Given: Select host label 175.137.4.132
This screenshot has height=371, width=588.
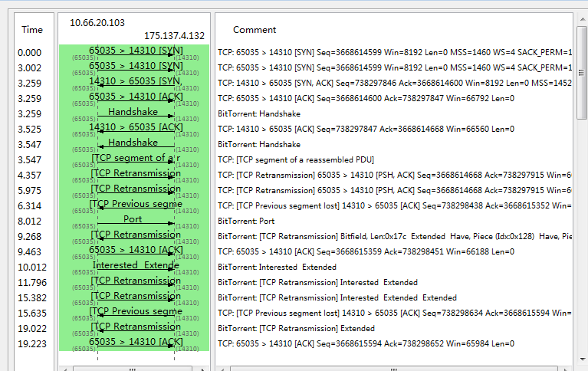Looking at the screenshot, I should pyautogui.click(x=174, y=36).
